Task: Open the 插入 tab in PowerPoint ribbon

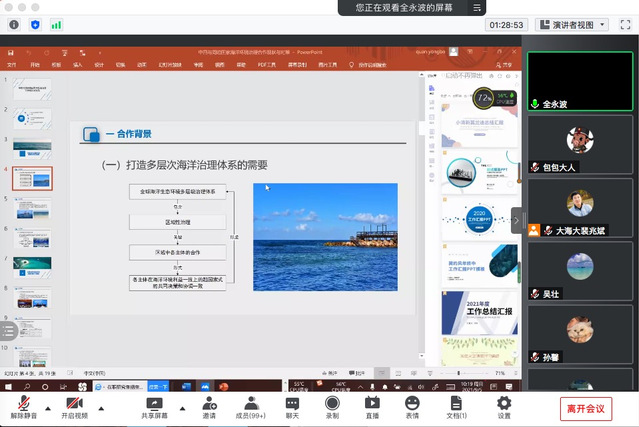Action: (x=77, y=65)
